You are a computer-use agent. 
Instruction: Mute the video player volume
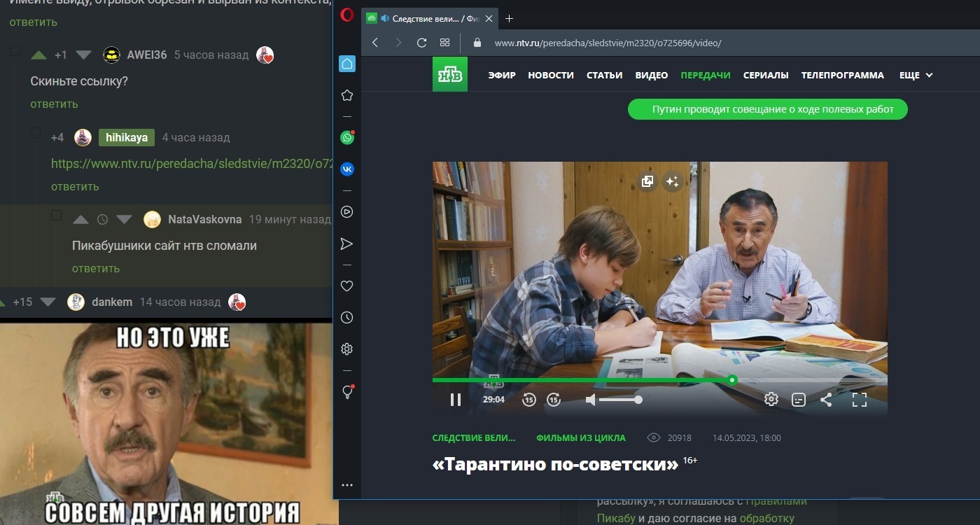pos(591,400)
